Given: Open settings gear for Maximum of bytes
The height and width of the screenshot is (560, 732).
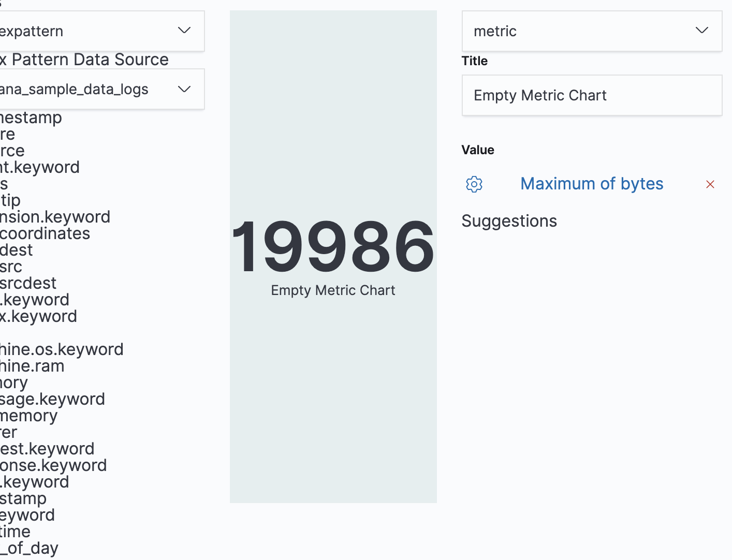Looking at the screenshot, I should click(x=474, y=184).
